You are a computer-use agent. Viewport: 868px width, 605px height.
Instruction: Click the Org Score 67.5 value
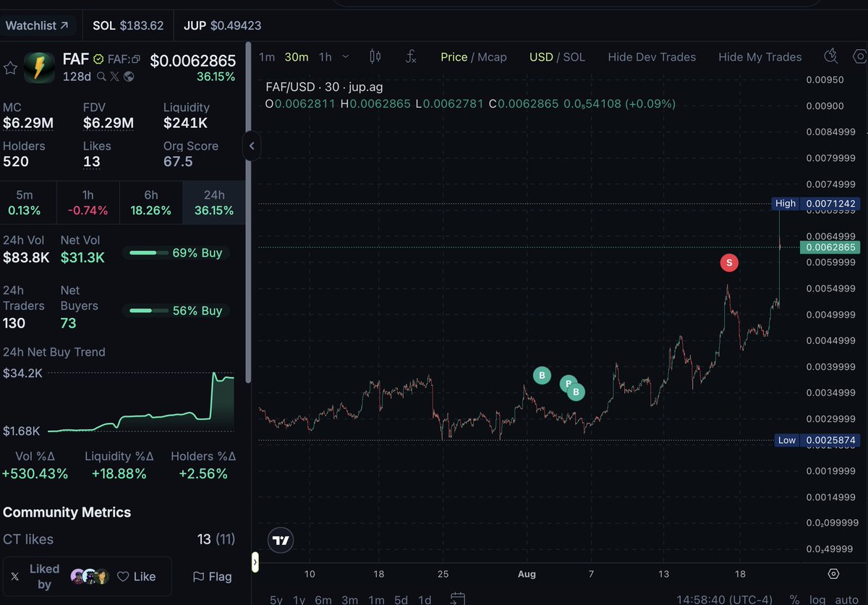178,162
